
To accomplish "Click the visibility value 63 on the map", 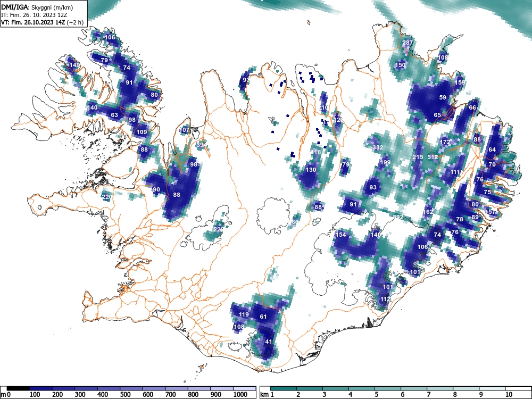I will (114, 115).
